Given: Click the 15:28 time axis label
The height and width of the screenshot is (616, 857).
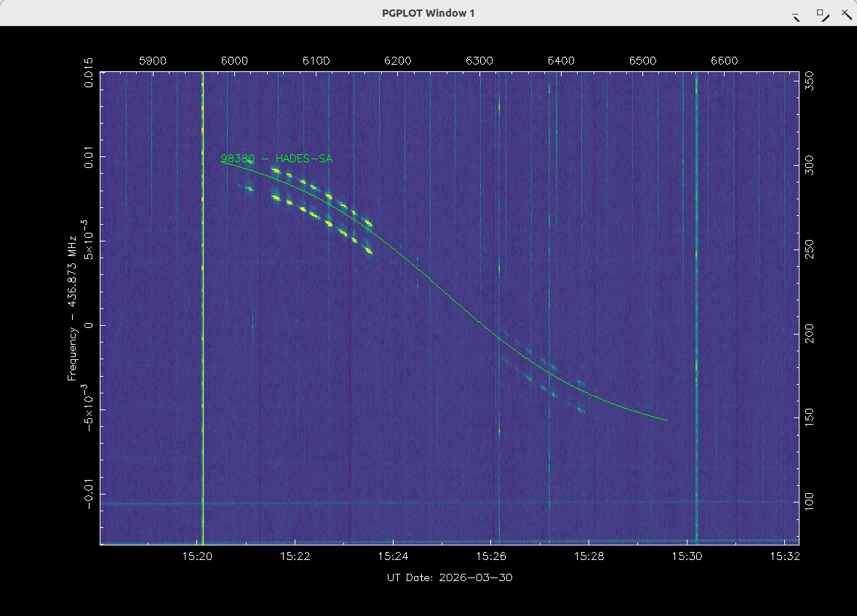Looking at the screenshot, I should click(589, 556).
